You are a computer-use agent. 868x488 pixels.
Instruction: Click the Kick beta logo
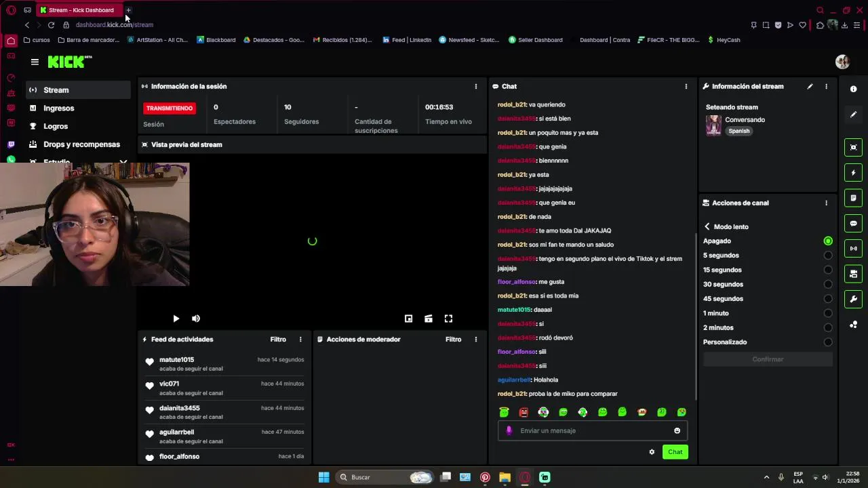(70, 62)
